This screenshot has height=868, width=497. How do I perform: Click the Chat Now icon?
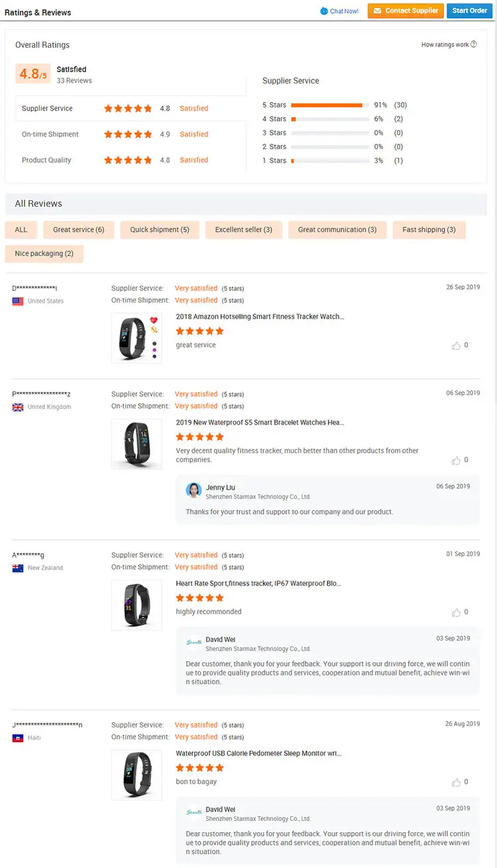pos(323,11)
